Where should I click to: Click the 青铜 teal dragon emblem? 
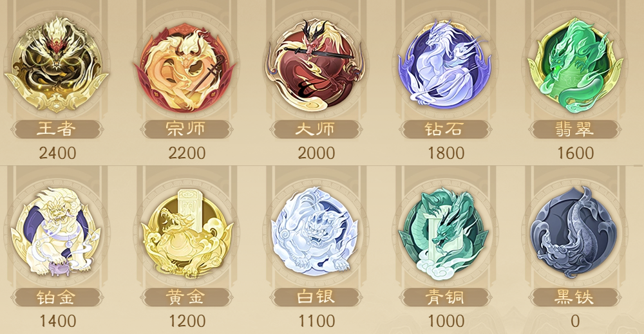(445, 233)
